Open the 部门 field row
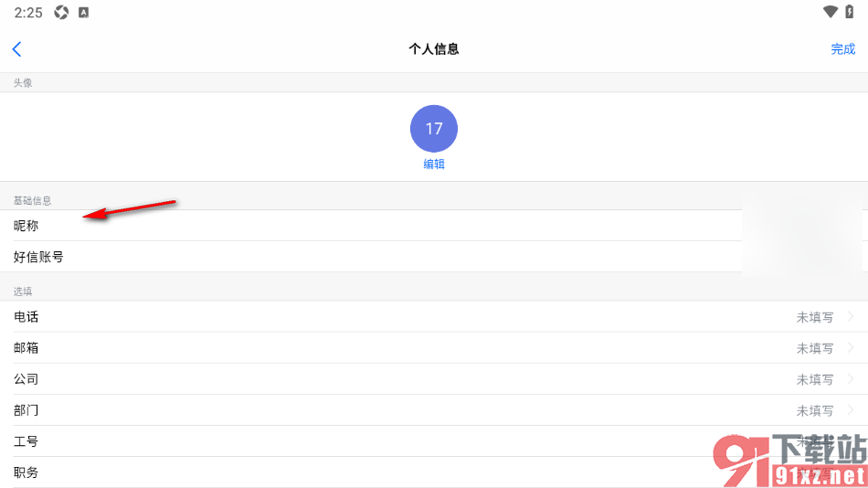 pos(434,410)
